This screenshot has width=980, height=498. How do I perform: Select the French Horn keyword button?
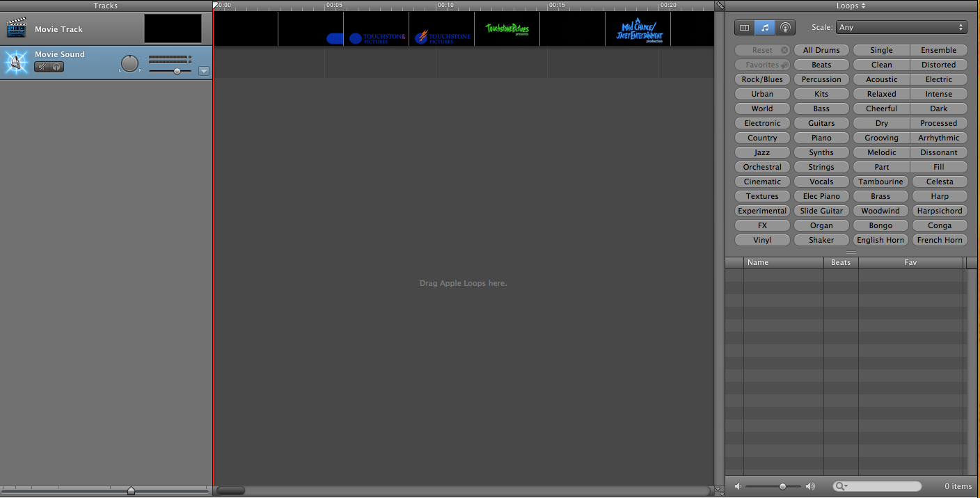point(940,240)
